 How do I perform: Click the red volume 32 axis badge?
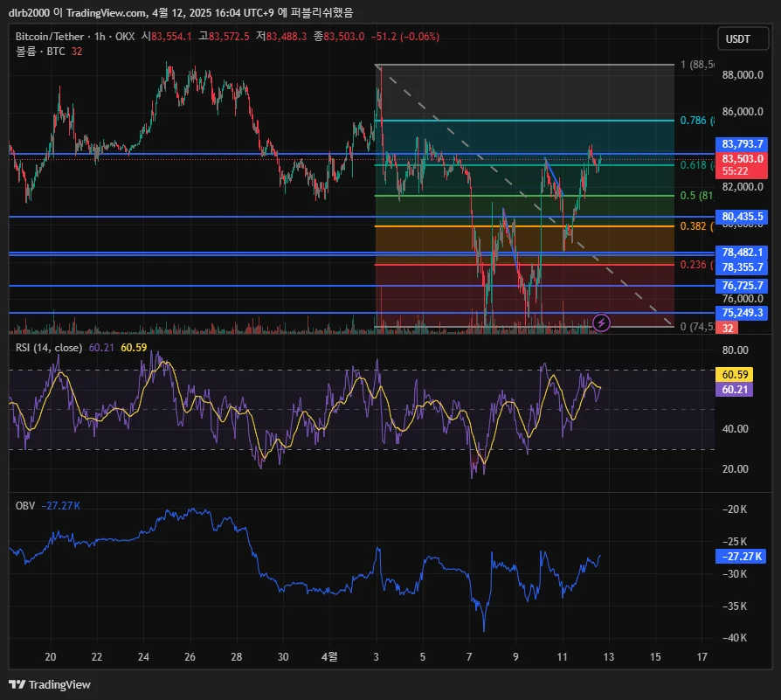tap(727, 328)
